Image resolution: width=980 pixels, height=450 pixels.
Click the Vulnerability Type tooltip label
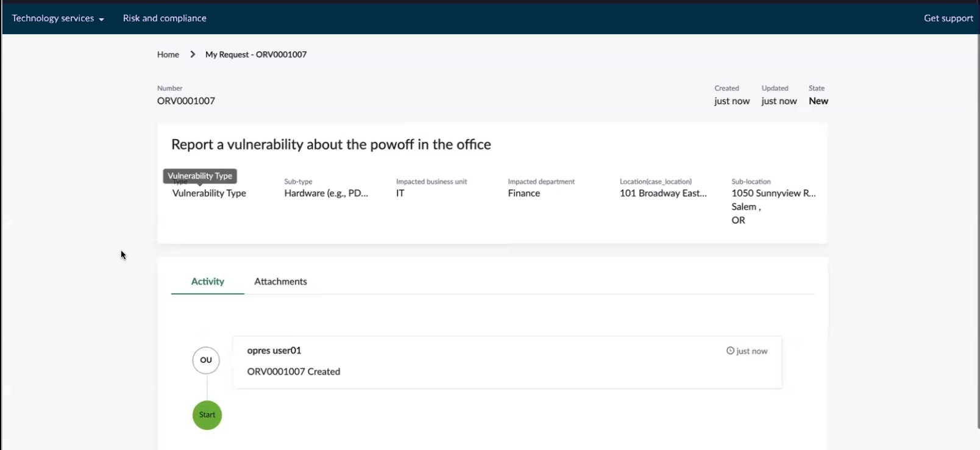200,176
